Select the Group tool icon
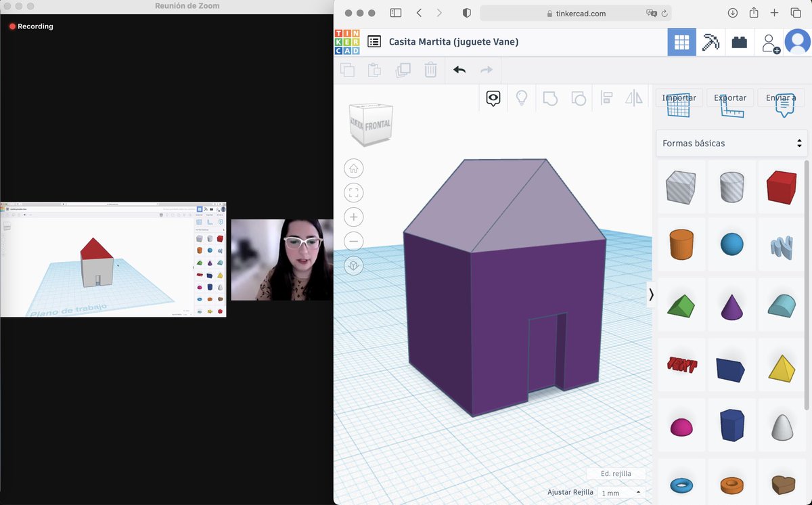 point(550,97)
